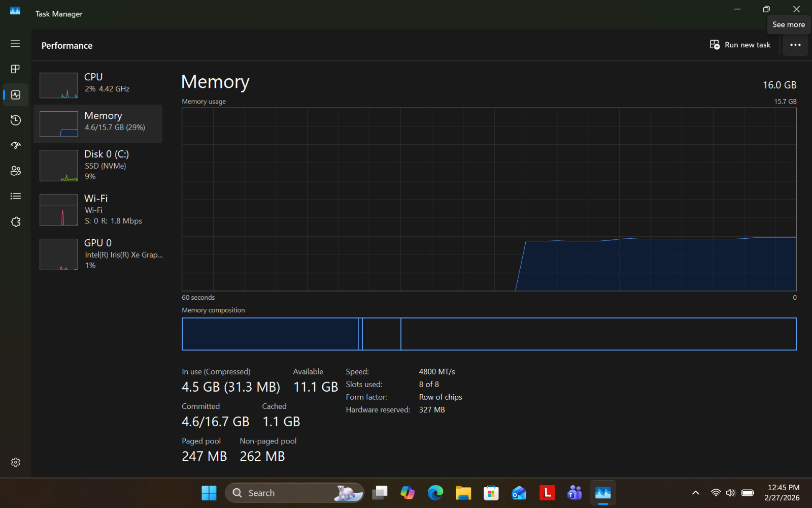Open the clock and date flyout
This screenshot has width=812, height=508.
pyautogui.click(x=782, y=493)
